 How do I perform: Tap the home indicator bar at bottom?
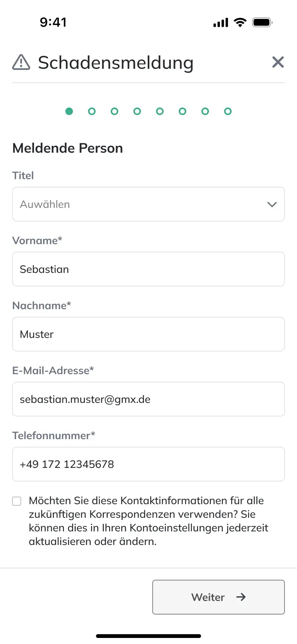coord(148,636)
